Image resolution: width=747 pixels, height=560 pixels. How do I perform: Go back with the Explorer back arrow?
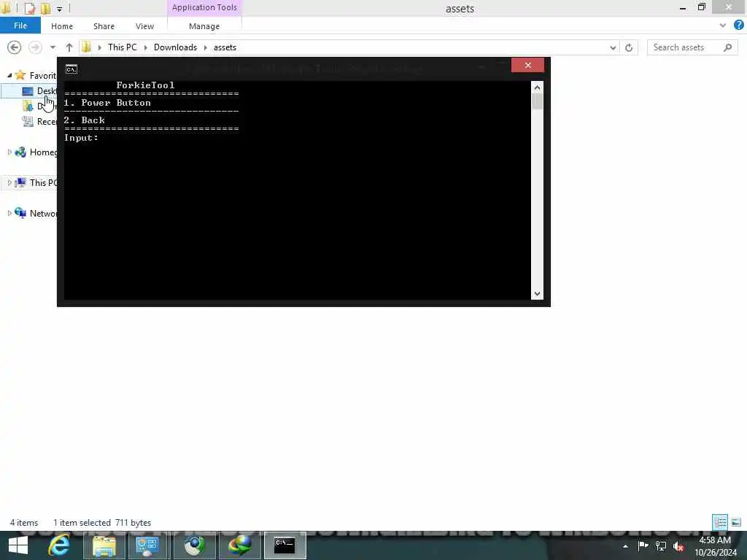point(15,47)
